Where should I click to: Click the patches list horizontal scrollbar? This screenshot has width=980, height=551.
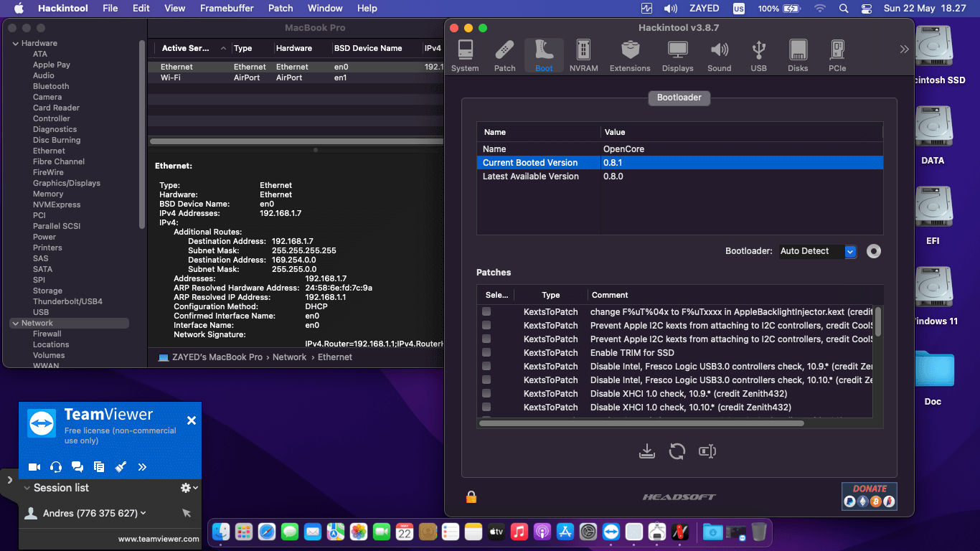641,423
